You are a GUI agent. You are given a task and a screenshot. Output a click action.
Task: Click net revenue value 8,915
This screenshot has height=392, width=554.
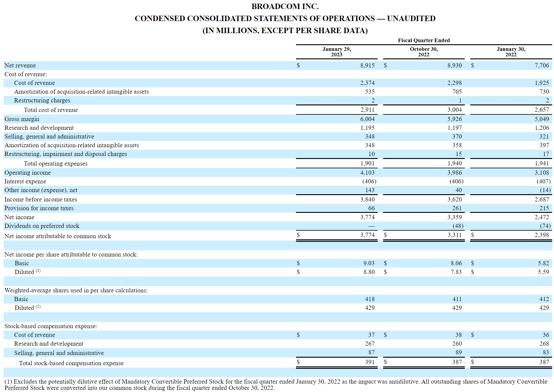click(367, 65)
